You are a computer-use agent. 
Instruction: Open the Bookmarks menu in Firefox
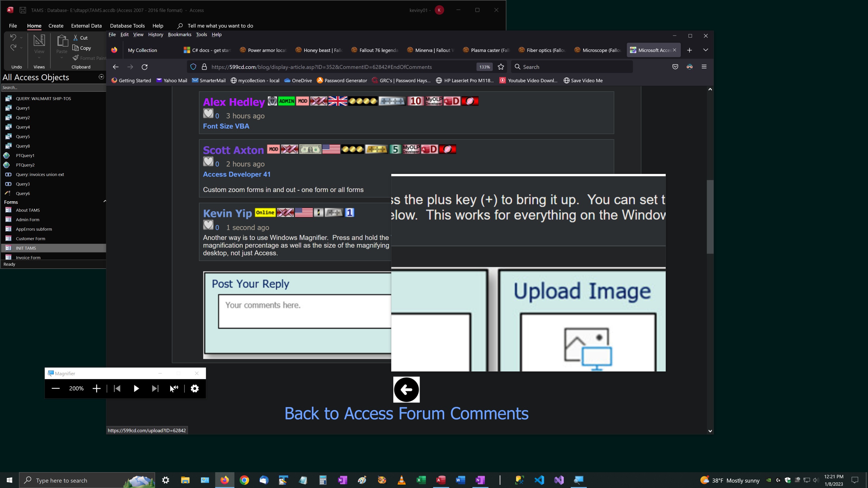(x=180, y=34)
